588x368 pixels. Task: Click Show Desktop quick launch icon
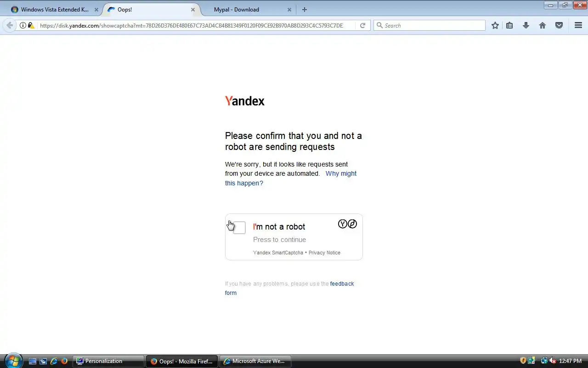33,361
